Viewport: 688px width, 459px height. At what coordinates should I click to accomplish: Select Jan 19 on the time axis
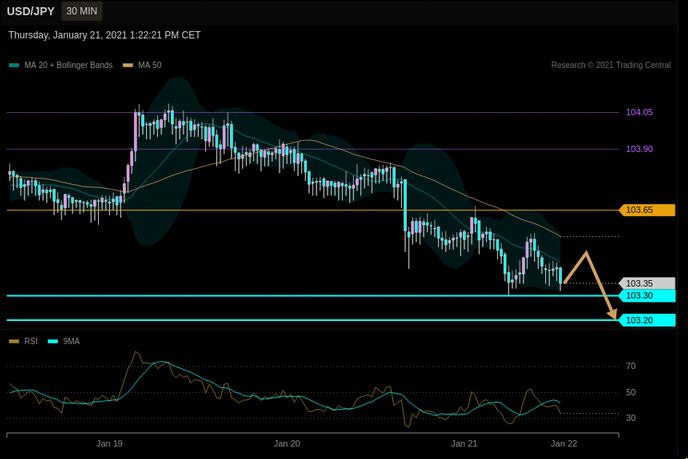(109, 444)
